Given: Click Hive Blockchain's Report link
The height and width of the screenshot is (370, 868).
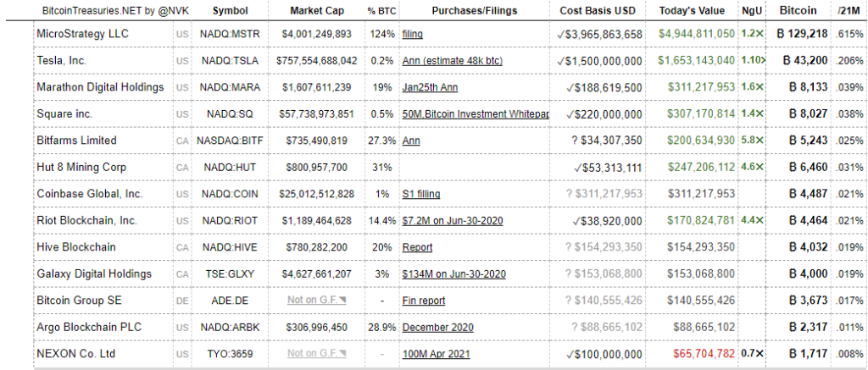Looking at the screenshot, I should click(x=417, y=247).
